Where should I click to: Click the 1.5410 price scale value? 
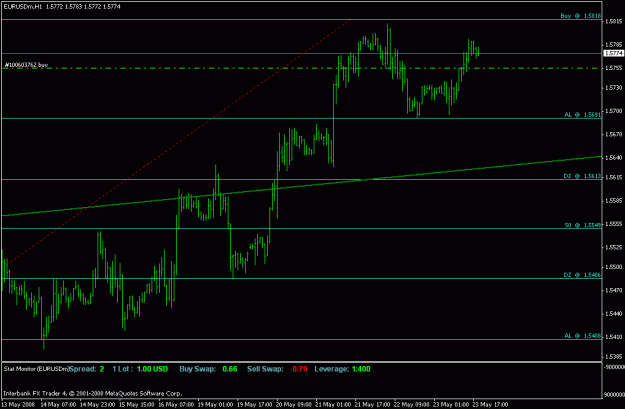tap(614, 337)
